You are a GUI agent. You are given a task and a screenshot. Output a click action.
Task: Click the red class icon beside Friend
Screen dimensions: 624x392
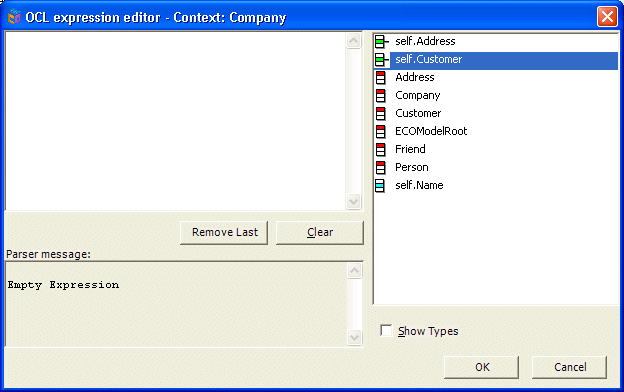pyautogui.click(x=380, y=150)
